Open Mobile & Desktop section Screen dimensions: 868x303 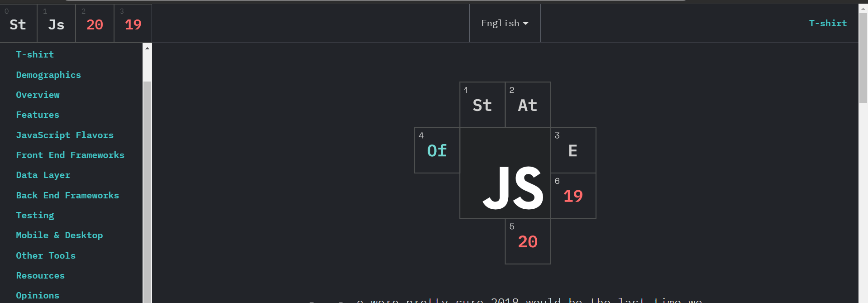coord(59,235)
